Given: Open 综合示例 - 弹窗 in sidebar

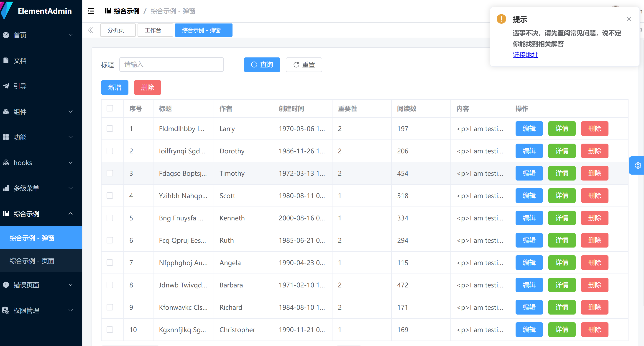Looking at the screenshot, I should pyautogui.click(x=41, y=238).
